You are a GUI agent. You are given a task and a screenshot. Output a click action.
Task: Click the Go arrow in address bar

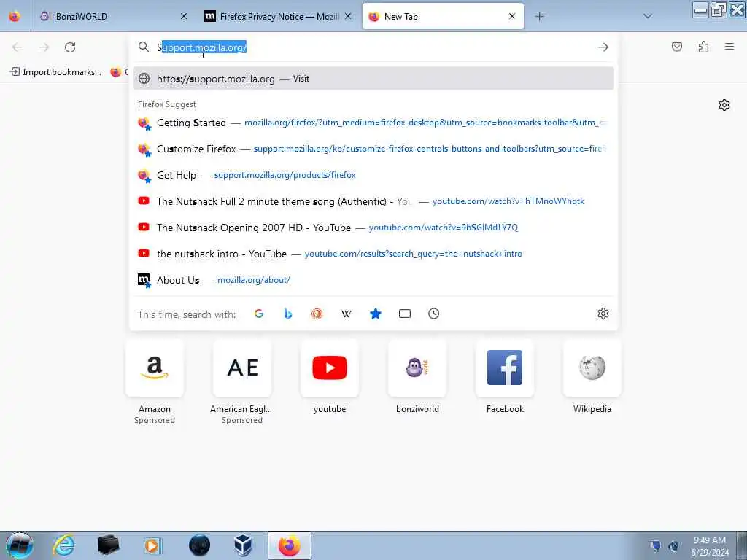(603, 47)
